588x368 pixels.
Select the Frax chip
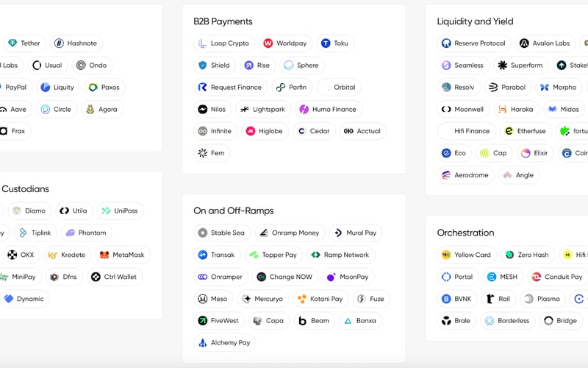(14, 131)
